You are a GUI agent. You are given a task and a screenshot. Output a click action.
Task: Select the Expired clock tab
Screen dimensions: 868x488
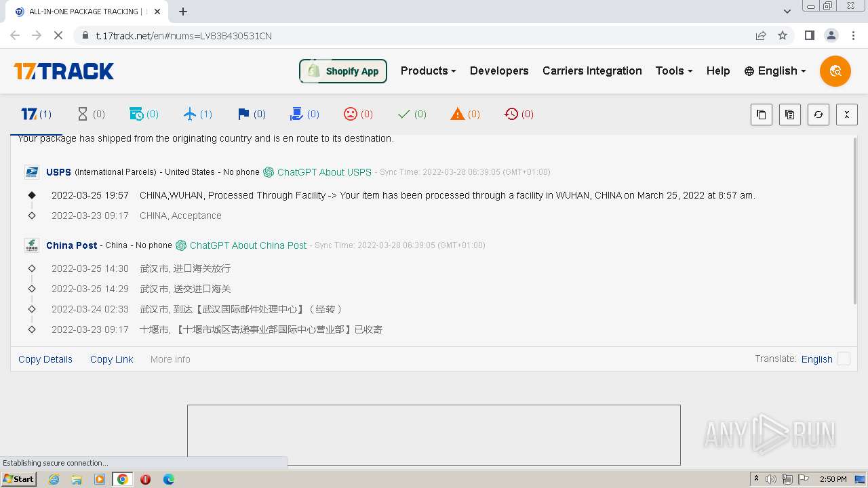519,114
